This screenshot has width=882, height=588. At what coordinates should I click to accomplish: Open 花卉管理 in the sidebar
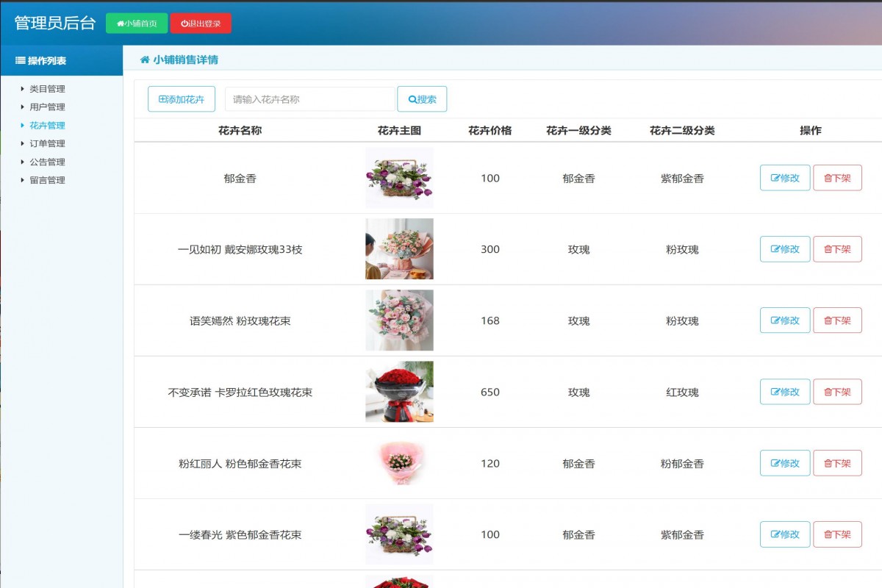(46, 125)
